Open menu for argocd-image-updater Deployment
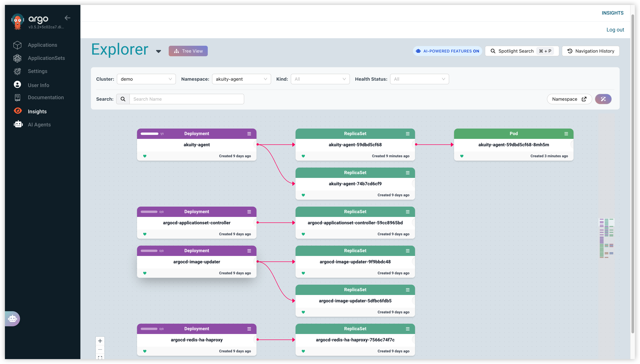 pos(249,251)
